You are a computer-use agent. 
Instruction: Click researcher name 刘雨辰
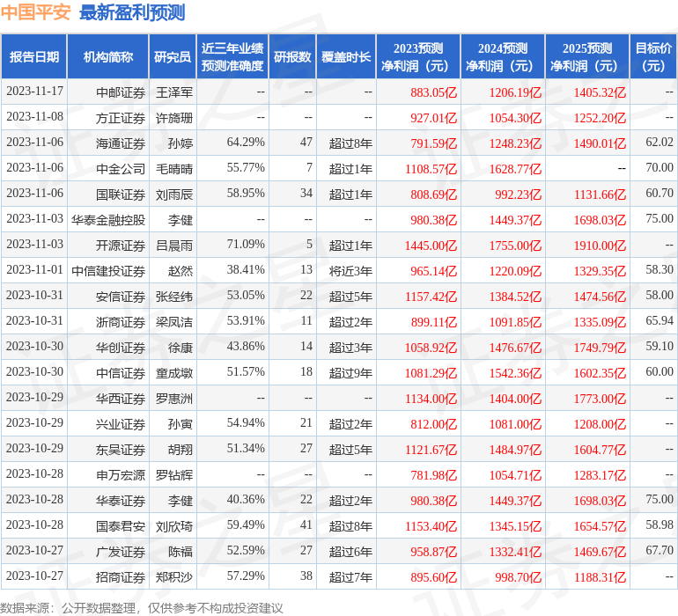[x=174, y=194]
